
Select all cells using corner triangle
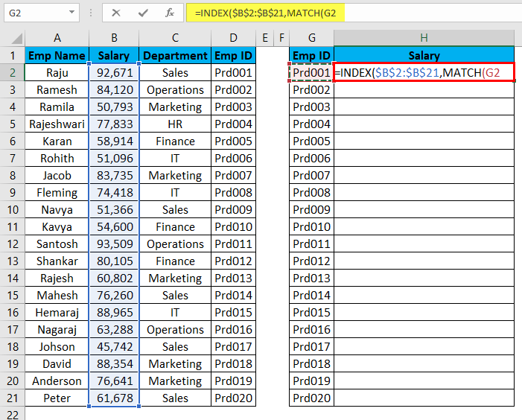pos(16,38)
